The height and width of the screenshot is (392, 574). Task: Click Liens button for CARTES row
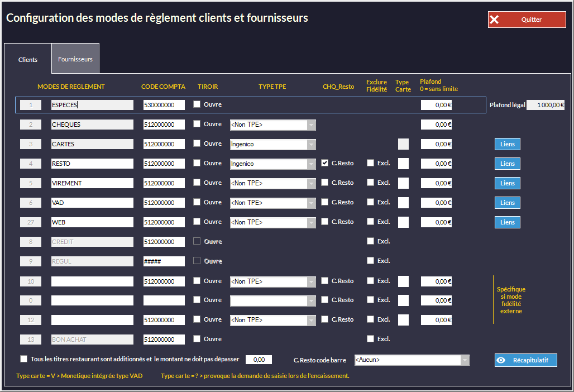pyautogui.click(x=507, y=144)
